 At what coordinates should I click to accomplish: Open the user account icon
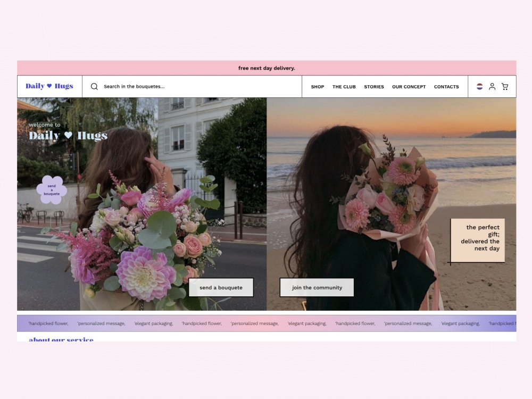click(492, 87)
